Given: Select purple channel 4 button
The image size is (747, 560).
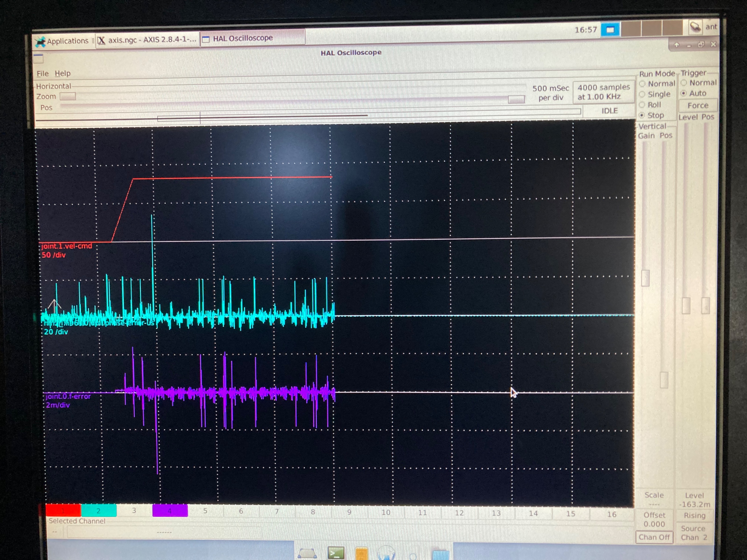Looking at the screenshot, I should [170, 510].
